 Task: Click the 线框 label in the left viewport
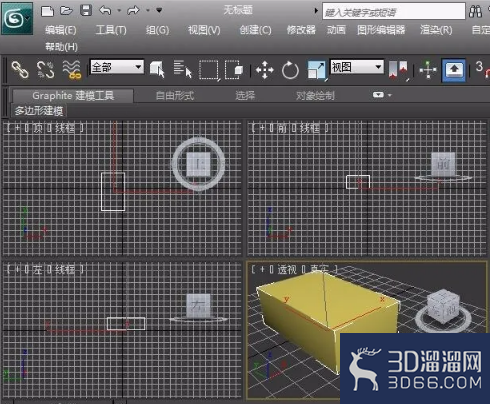pyautogui.click(x=65, y=269)
